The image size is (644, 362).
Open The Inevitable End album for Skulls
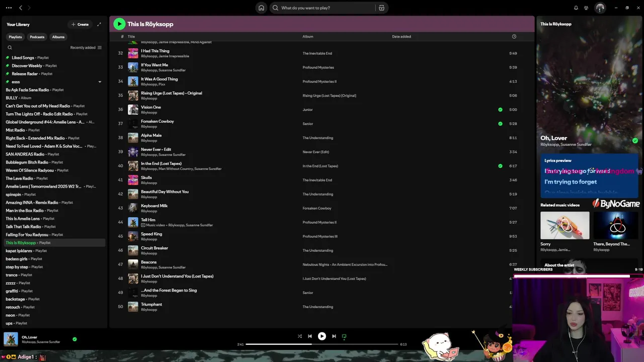tap(317, 180)
